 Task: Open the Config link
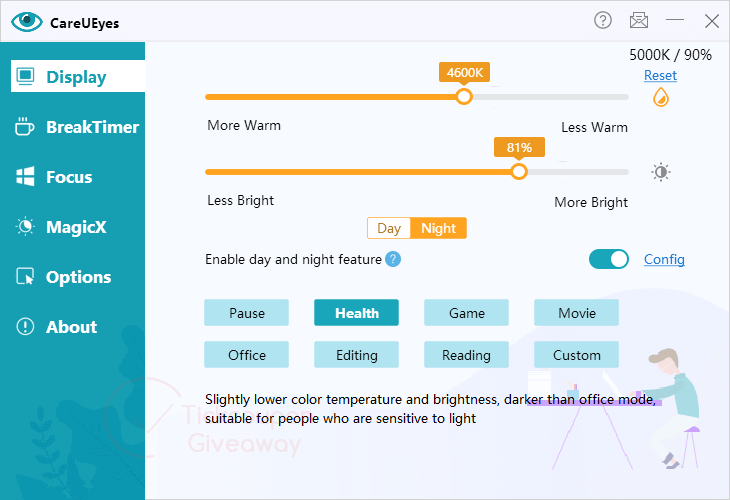664,259
